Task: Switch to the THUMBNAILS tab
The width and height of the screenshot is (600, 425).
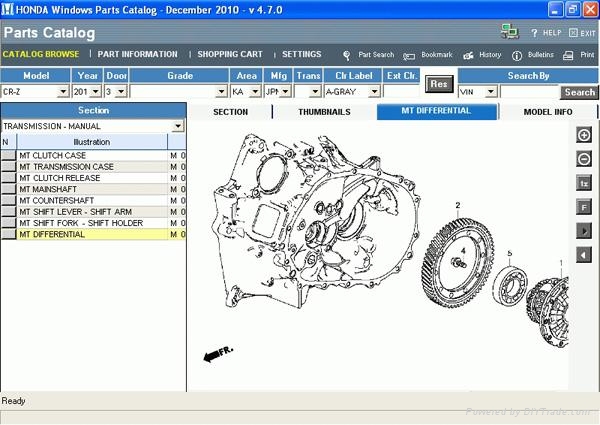Action: click(x=324, y=112)
